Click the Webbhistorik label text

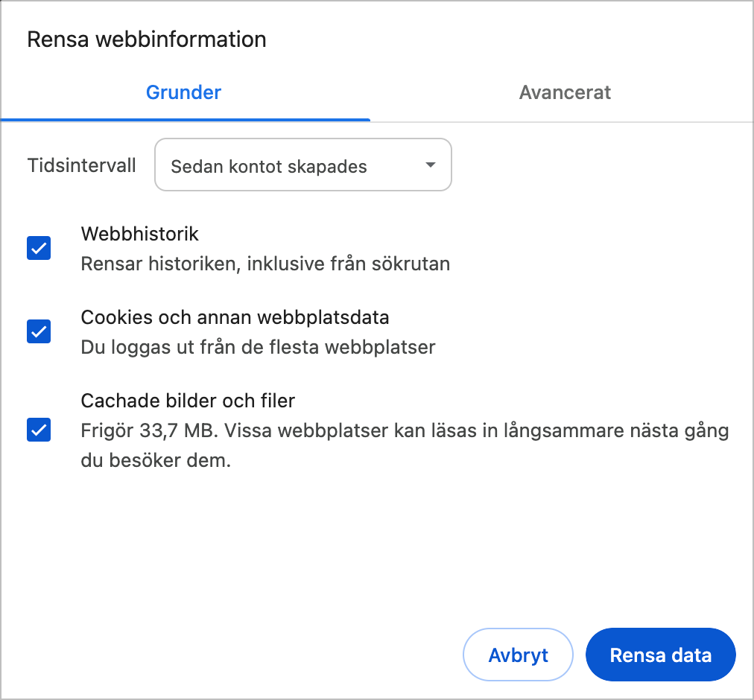139,234
